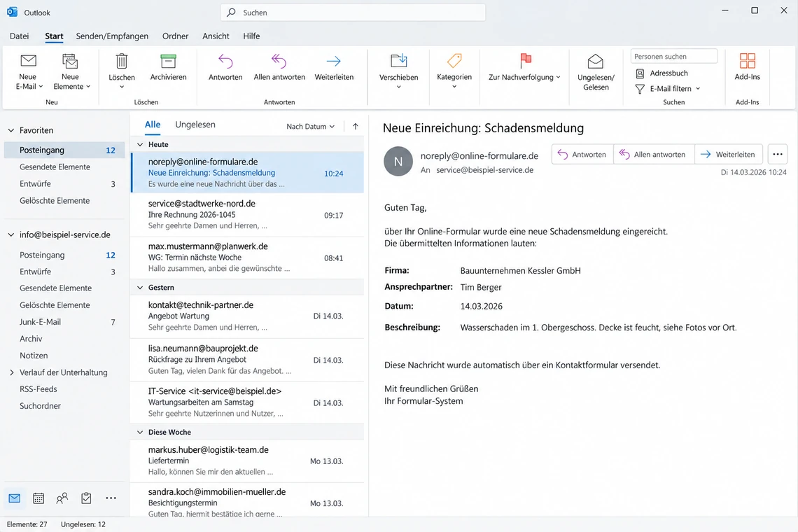This screenshot has height=532, width=798.
Task: Open Gesendete Elemente under Favoriten
Action: tap(64, 167)
